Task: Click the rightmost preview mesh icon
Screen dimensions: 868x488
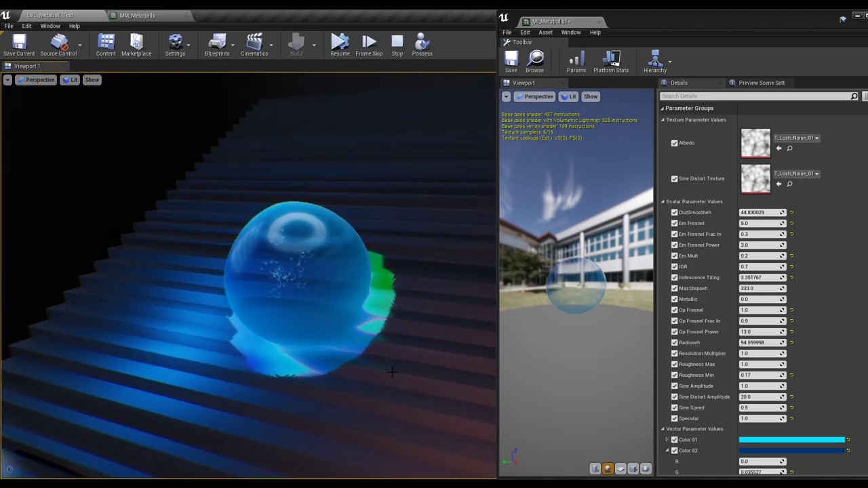Action: pyautogui.click(x=646, y=469)
